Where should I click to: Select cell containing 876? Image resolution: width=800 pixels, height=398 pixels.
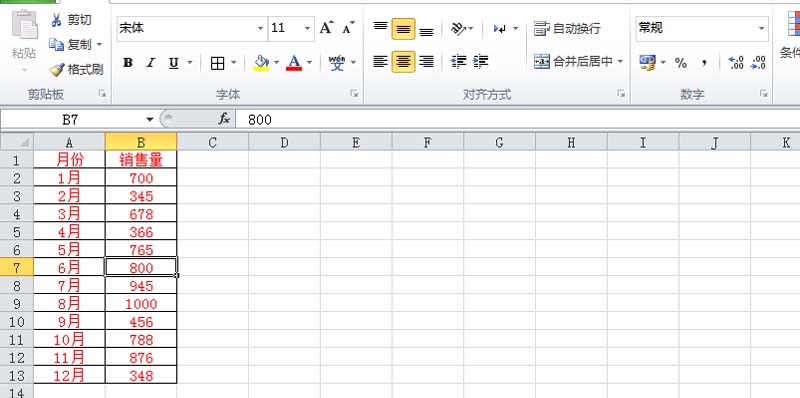point(141,358)
